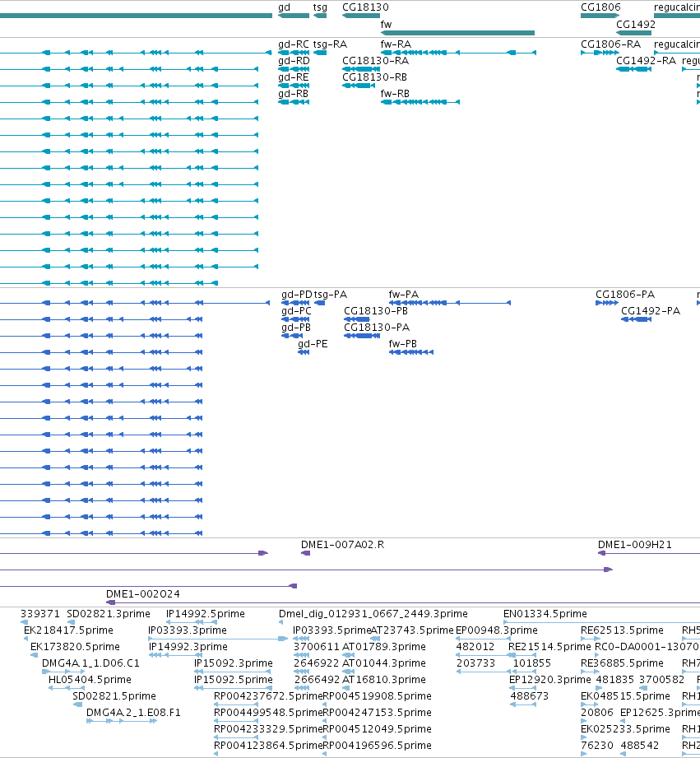This screenshot has width=700, height=758.
Task: Click the RE62513.5prime EST
Action: (x=591, y=639)
